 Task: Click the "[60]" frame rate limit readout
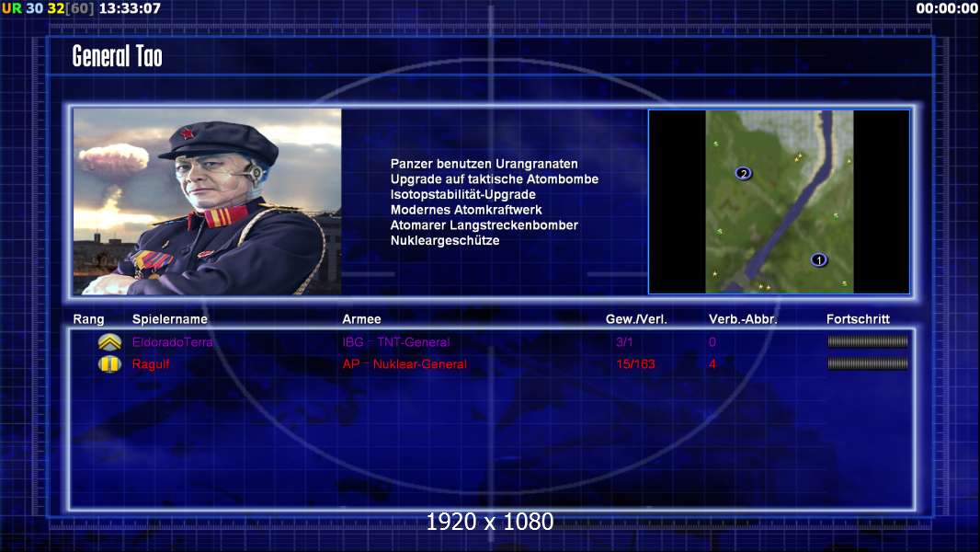(x=80, y=9)
